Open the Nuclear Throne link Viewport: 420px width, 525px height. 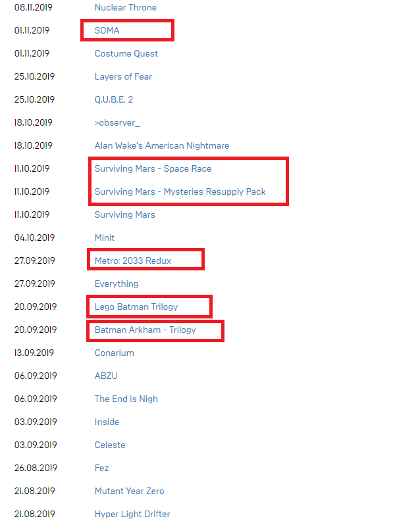126,7
